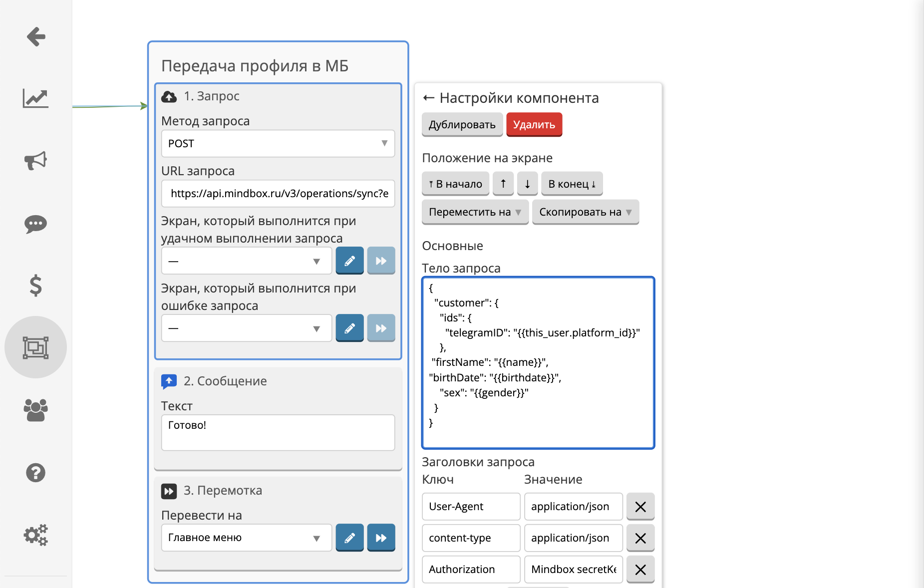Open the users group section
The width and height of the screenshot is (924, 588).
point(35,410)
